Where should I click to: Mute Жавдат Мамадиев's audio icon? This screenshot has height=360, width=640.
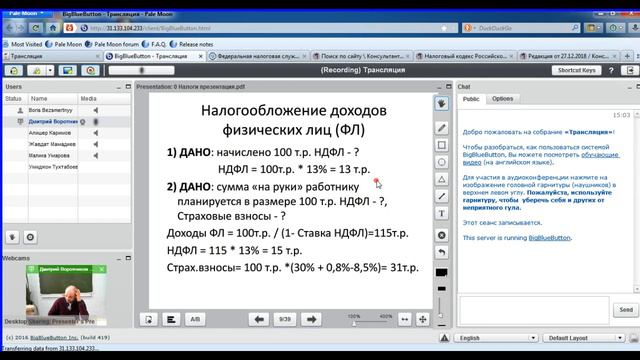[x=96, y=144]
